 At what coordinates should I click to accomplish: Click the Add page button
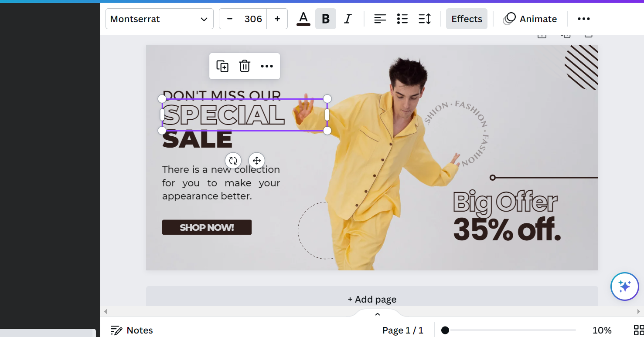pyautogui.click(x=372, y=299)
